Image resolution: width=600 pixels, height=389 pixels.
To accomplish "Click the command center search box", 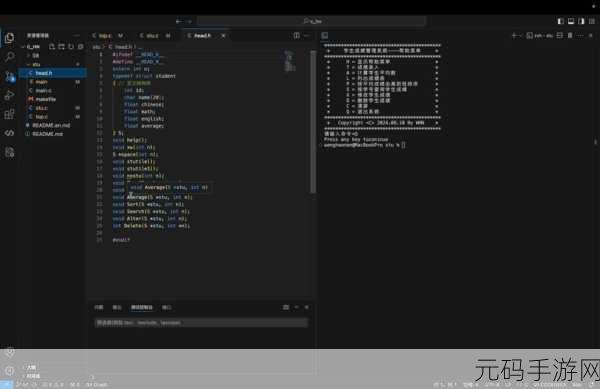I will coord(311,21).
